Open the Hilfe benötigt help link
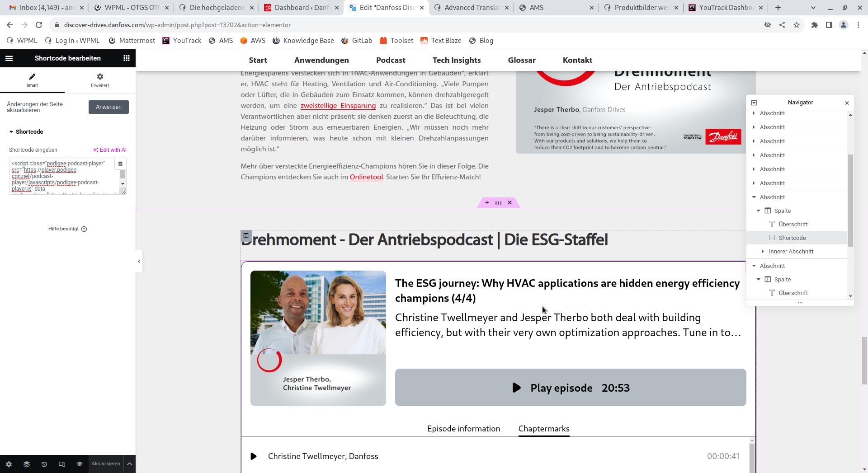The width and height of the screenshot is (868, 473). (68, 229)
